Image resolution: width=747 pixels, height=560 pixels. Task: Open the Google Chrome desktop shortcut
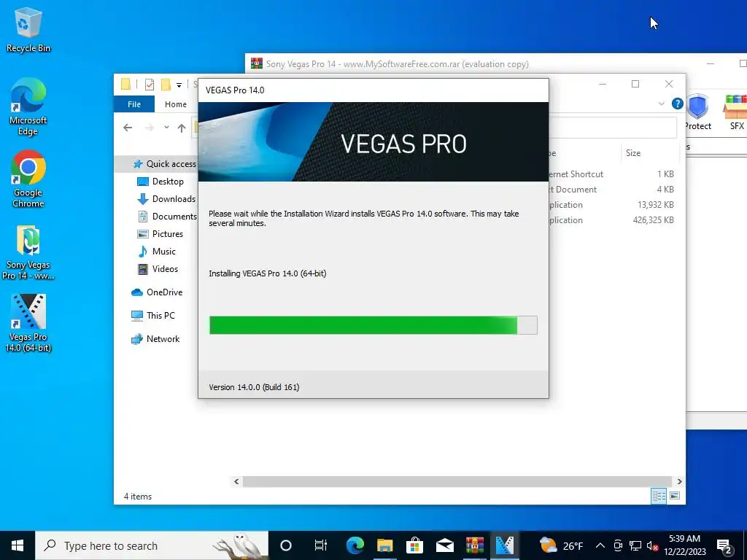point(28,179)
